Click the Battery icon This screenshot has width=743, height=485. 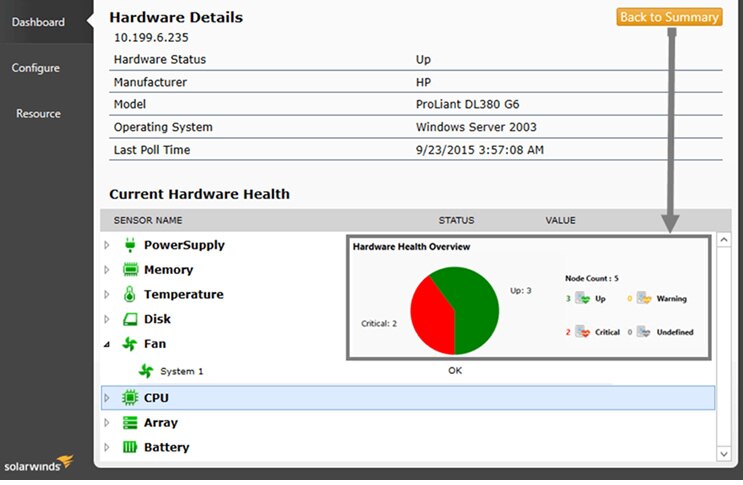click(x=130, y=447)
